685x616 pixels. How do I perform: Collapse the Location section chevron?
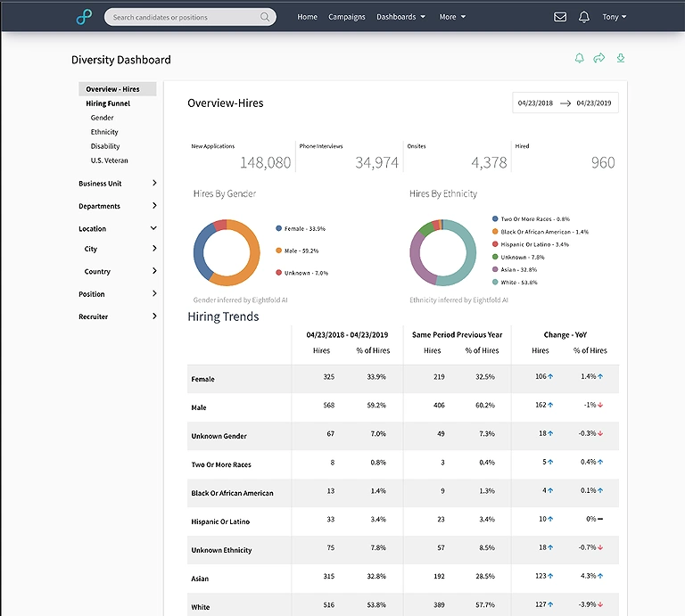click(x=153, y=228)
